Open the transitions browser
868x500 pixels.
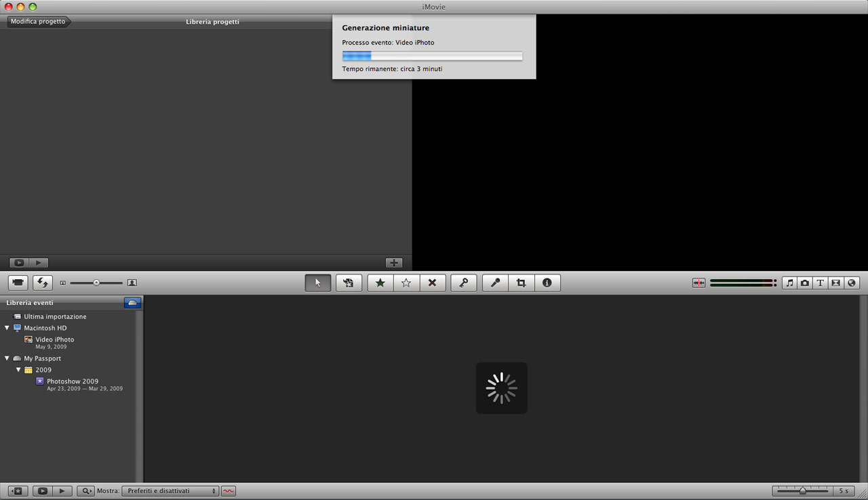click(x=836, y=283)
